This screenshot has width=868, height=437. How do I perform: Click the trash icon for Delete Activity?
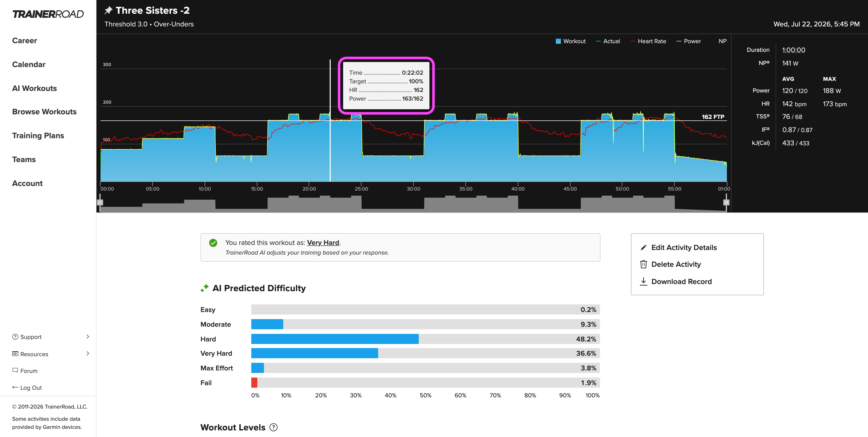(644, 264)
